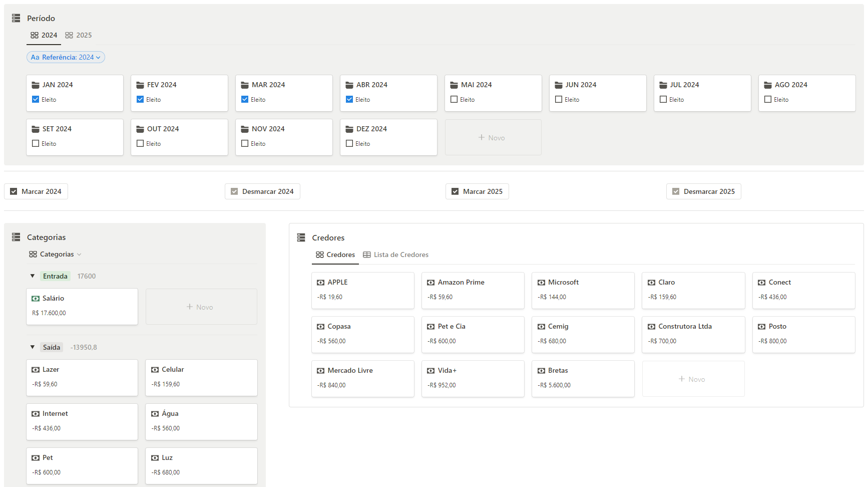Click the money icon on the APPLE card
The image size is (868, 487).
pos(320,283)
